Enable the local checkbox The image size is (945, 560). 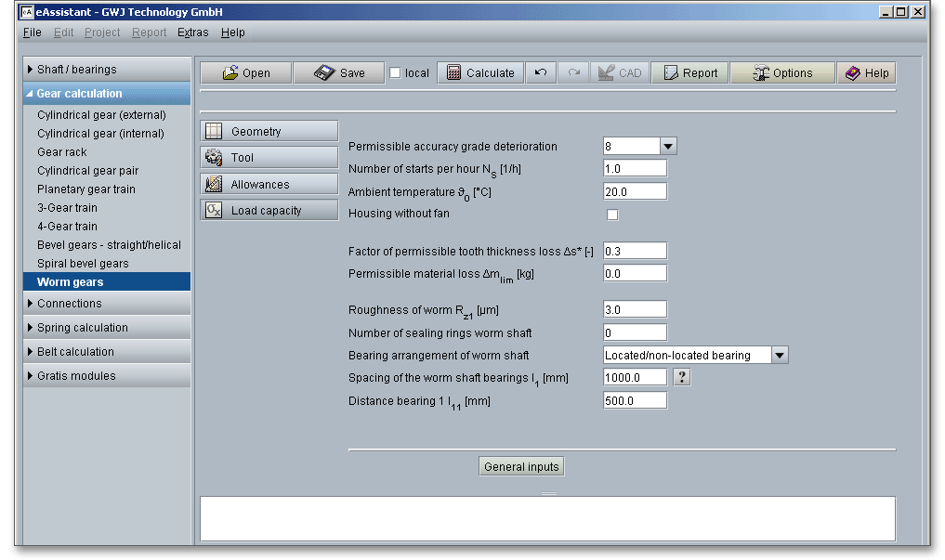tap(395, 73)
